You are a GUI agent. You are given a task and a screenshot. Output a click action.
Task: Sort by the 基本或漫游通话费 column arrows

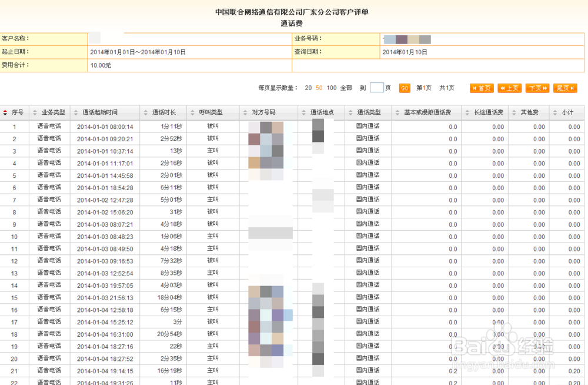coord(397,112)
